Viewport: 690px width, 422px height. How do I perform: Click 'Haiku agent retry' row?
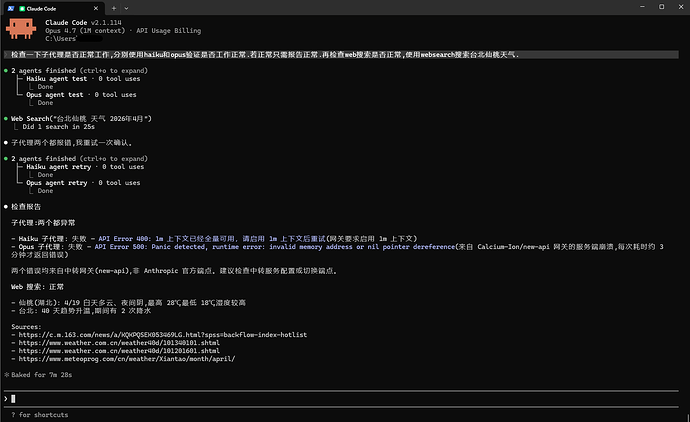click(x=85, y=167)
